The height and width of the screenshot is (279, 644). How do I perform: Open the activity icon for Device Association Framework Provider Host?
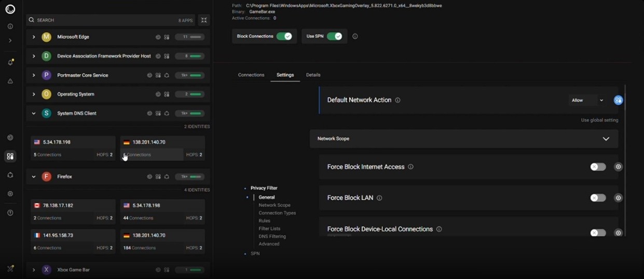coord(158,56)
